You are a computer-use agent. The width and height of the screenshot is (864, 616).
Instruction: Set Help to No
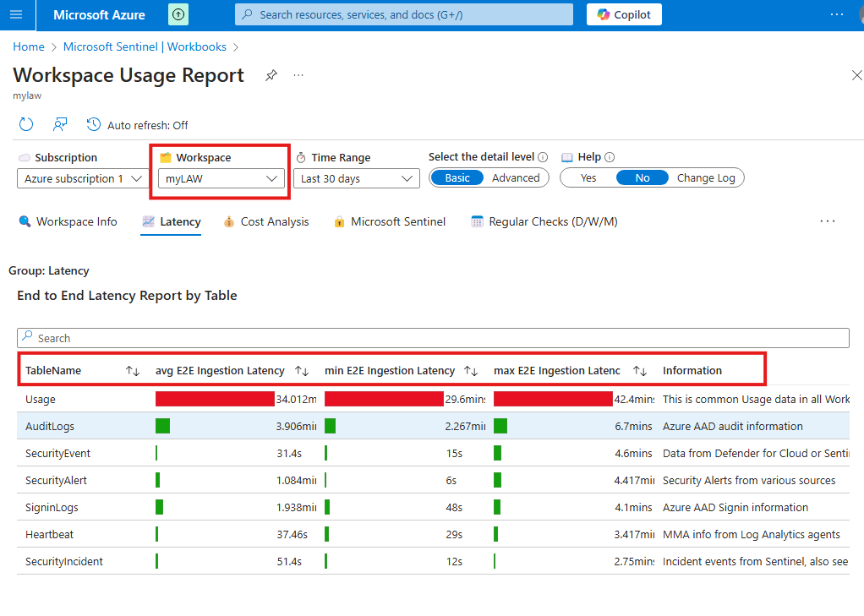tap(643, 178)
